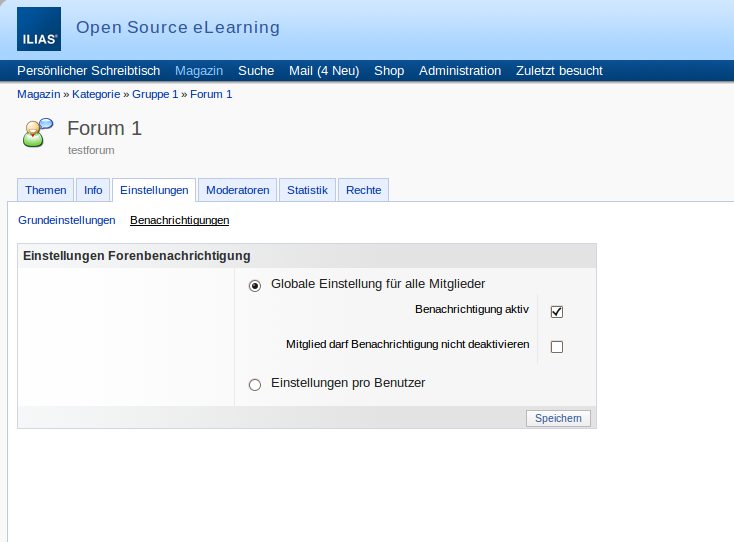Select Globale Einstellung für alle Mitglieder radio

(x=255, y=285)
